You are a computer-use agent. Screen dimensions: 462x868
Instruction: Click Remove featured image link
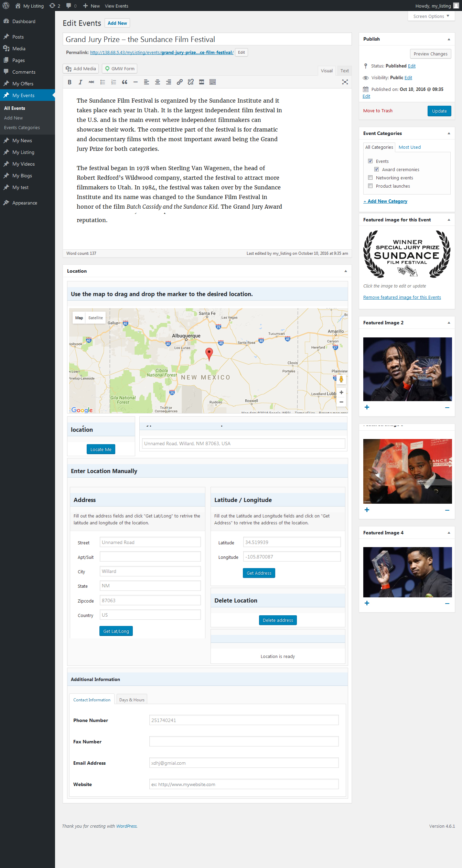click(x=402, y=297)
